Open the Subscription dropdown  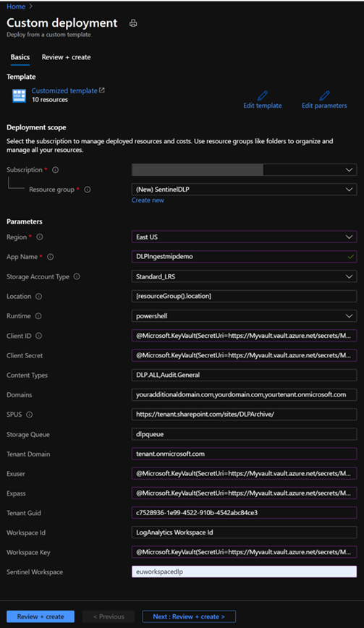click(x=244, y=170)
